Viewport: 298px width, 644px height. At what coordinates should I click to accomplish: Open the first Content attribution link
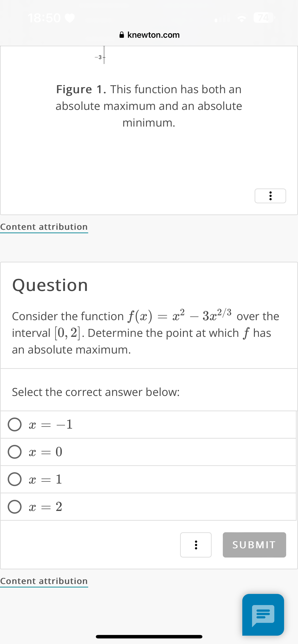click(x=44, y=227)
